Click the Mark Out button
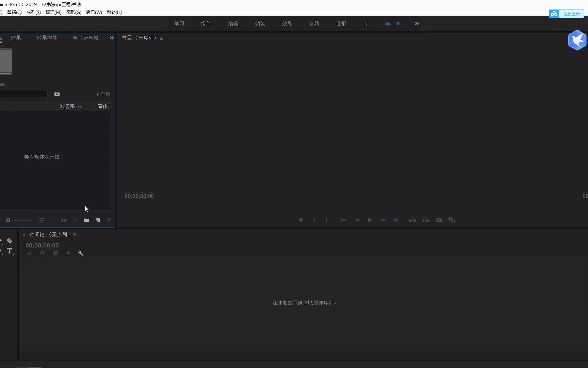The height and width of the screenshot is (368, 588). click(327, 220)
